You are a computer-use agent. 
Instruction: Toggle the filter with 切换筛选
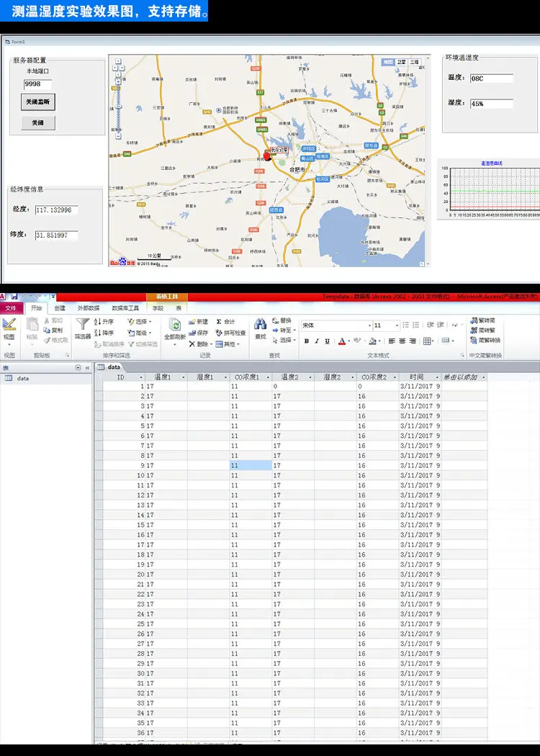click(x=143, y=344)
